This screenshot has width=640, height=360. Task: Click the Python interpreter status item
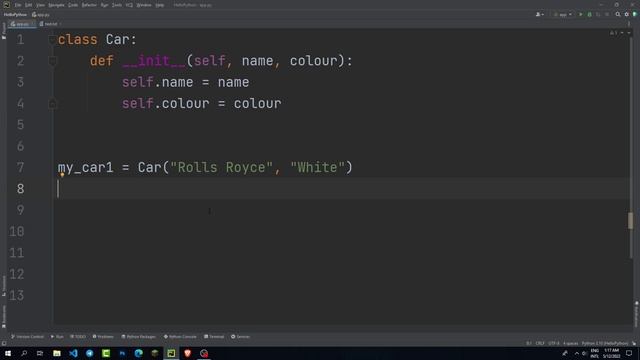(x=605, y=343)
